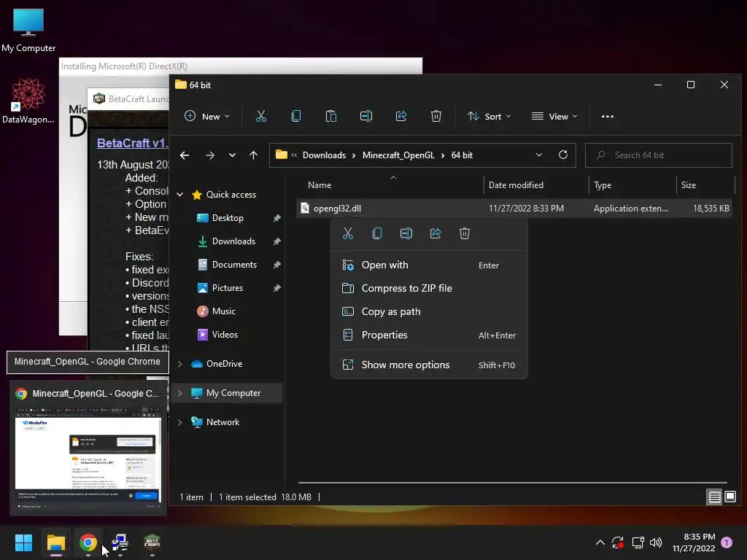Select Compress to ZIP file
This screenshot has width=747, height=560.
(x=429, y=288)
